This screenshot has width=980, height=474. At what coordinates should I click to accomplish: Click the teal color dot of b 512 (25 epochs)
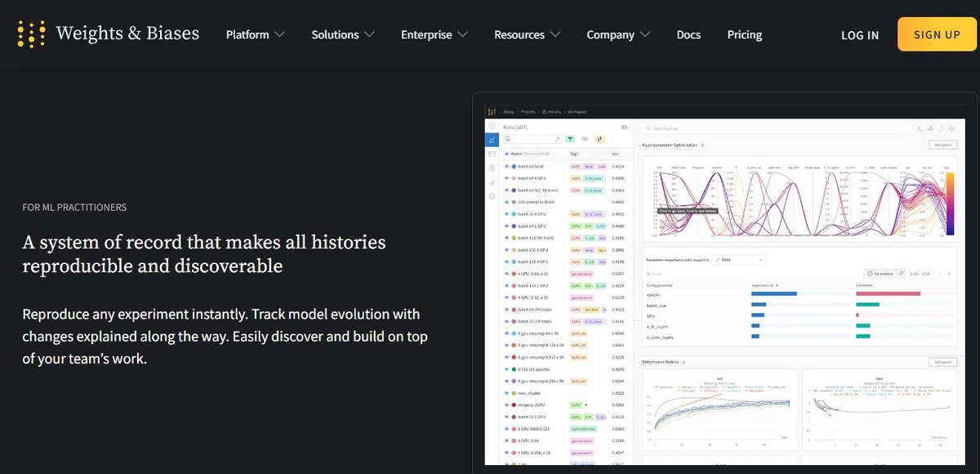coord(514,369)
